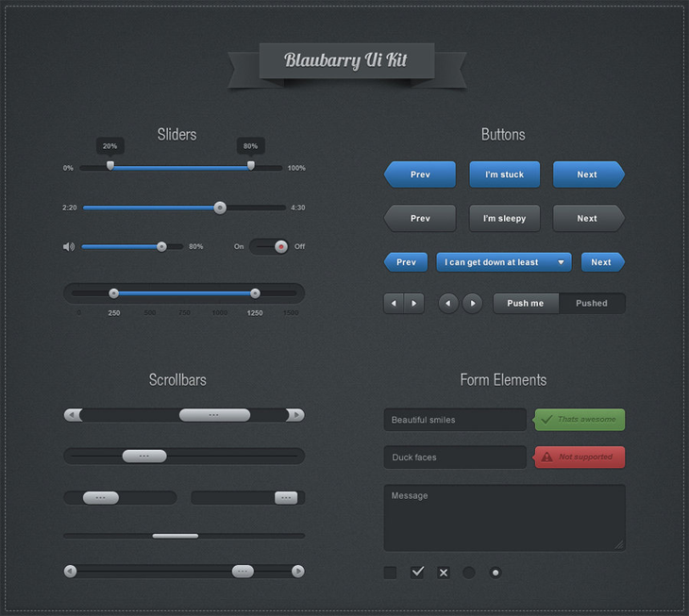Viewport: 689px width, 616px height.
Task: Click left arrow of top scrollbar
Action: click(x=73, y=415)
